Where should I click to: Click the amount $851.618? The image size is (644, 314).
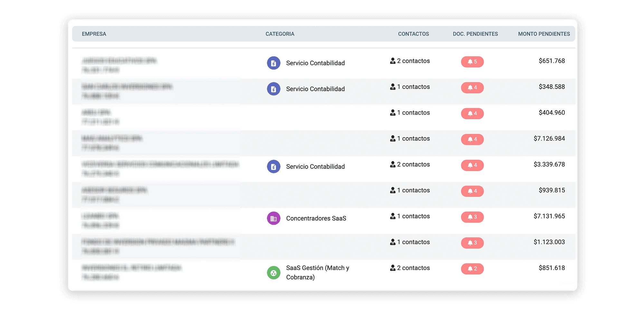point(552,268)
